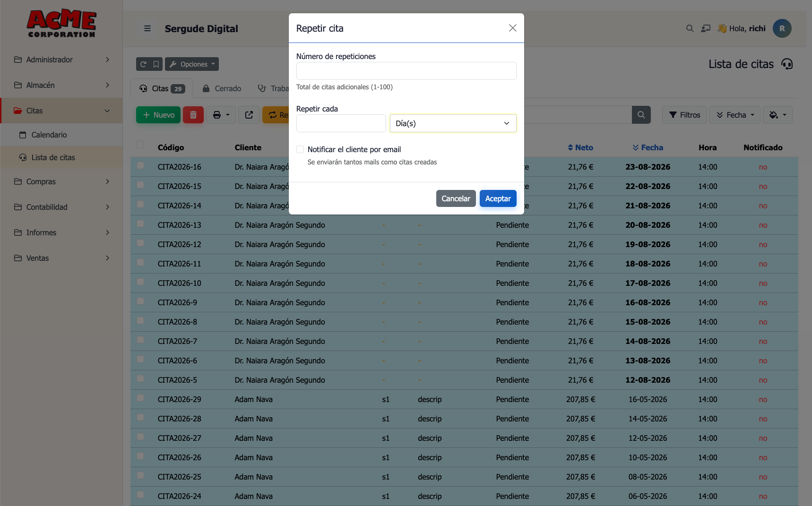Select checkbox for CITA2026-13

click(x=140, y=223)
